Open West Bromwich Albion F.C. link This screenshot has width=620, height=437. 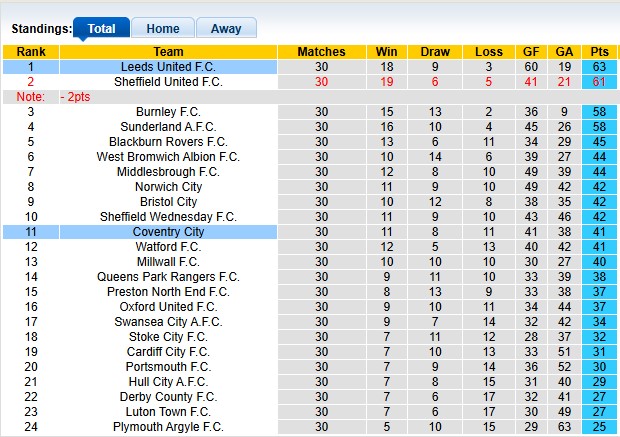tap(168, 157)
